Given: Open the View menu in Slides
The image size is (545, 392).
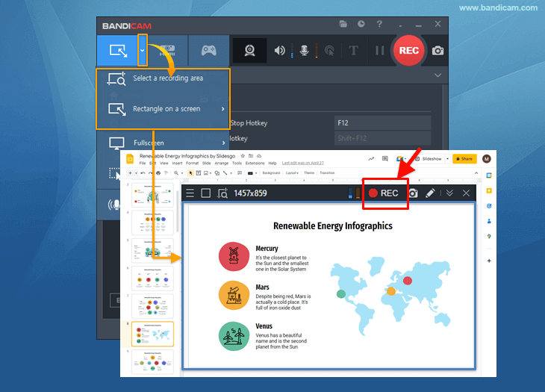Looking at the screenshot, I should (x=164, y=163).
